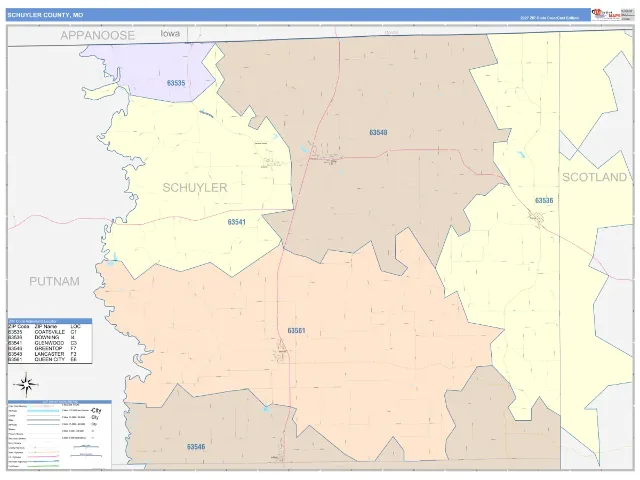Select ZIP code label 63535
Screen dimensions: 640x480
click(x=176, y=83)
